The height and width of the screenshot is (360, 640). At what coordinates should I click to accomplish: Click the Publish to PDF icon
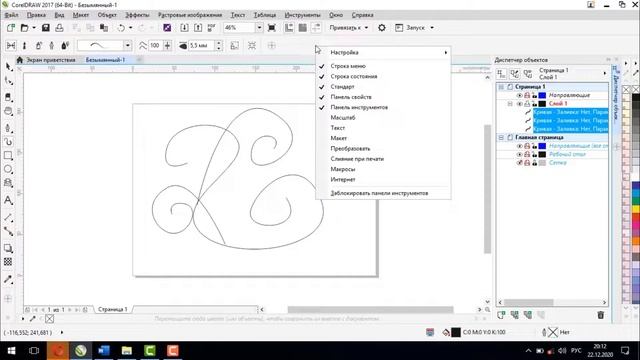click(x=211, y=28)
